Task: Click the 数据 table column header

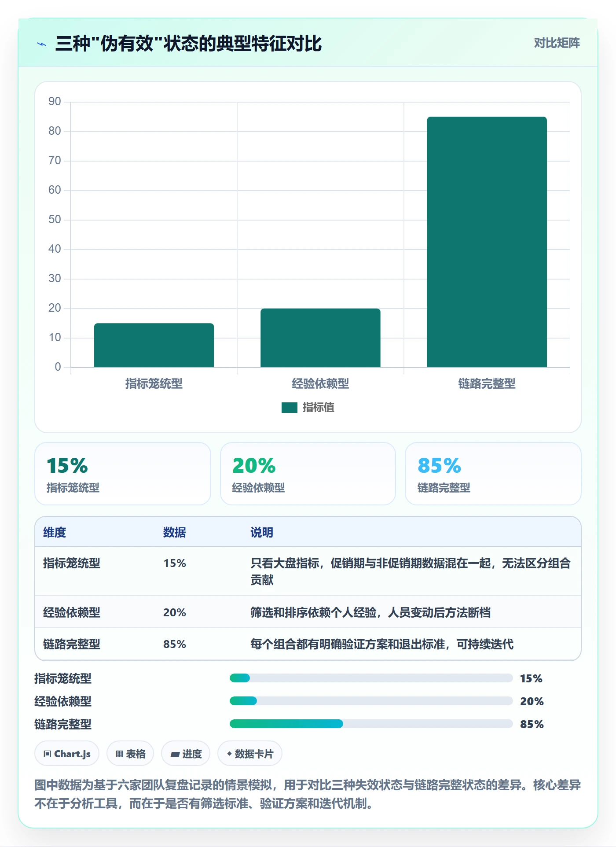Action: click(175, 532)
